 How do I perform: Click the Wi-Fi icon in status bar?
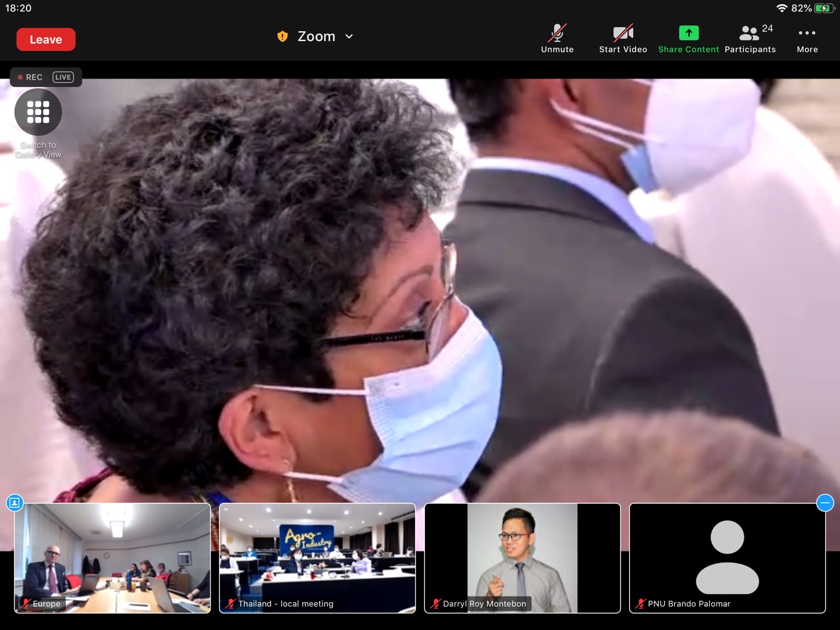point(782,8)
